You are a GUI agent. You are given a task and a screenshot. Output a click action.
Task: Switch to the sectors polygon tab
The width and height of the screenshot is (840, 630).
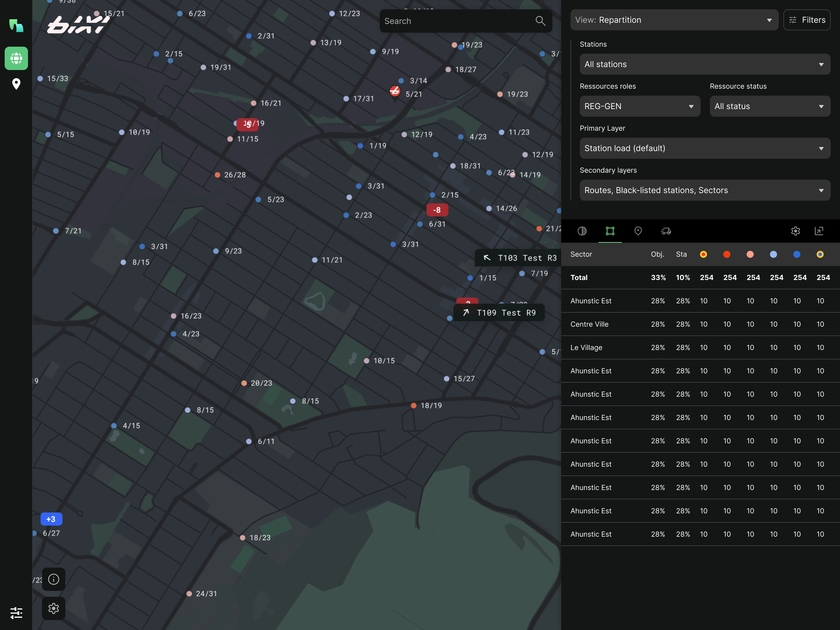point(610,231)
